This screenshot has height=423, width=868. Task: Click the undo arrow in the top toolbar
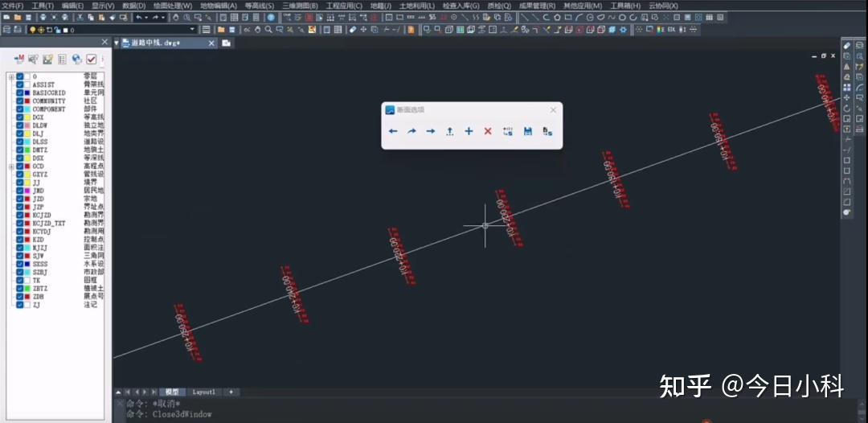click(x=139, y=18)
